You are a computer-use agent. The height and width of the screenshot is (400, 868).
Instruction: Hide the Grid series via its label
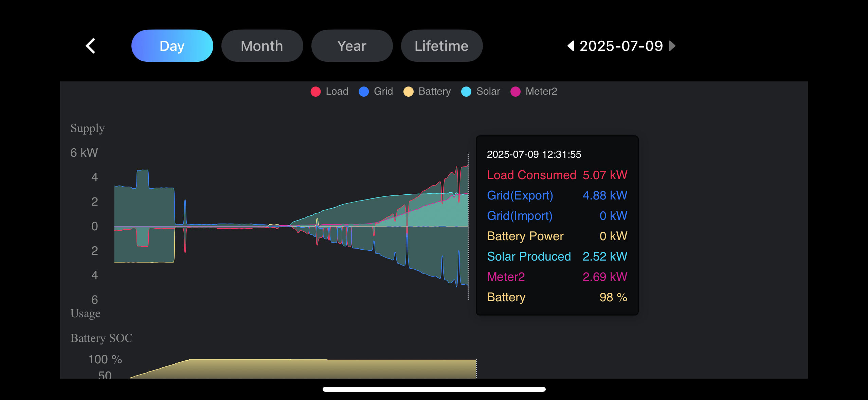383,91
